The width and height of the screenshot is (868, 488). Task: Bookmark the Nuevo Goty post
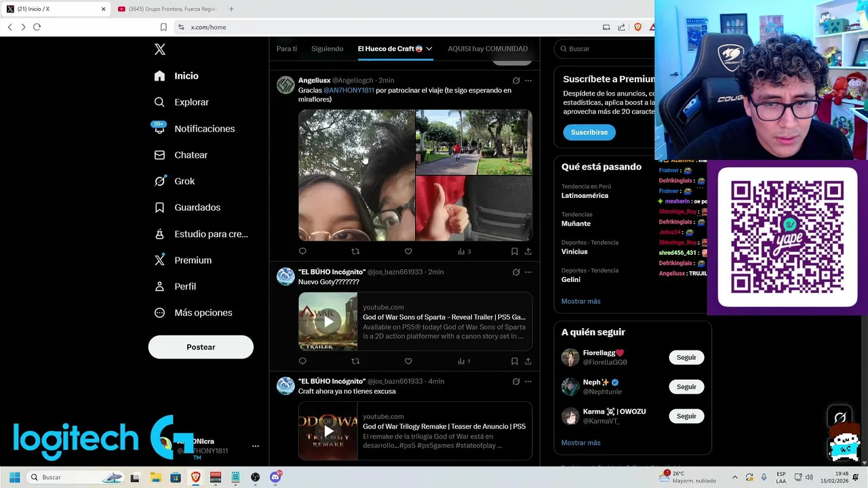(515, 361)
